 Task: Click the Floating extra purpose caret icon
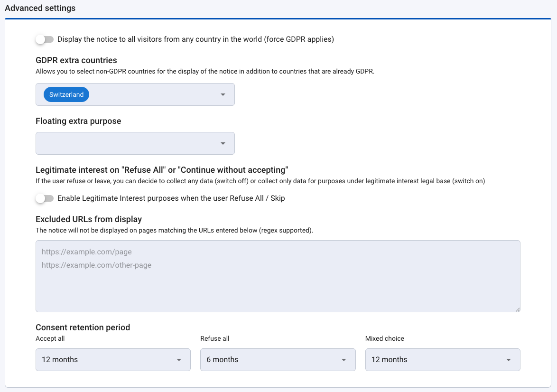point(223,144)
